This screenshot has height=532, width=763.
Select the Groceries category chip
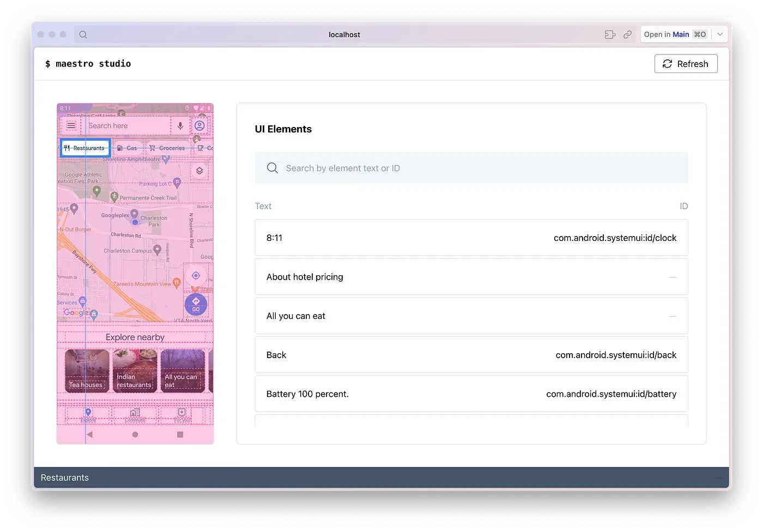[x=167, y=148]
